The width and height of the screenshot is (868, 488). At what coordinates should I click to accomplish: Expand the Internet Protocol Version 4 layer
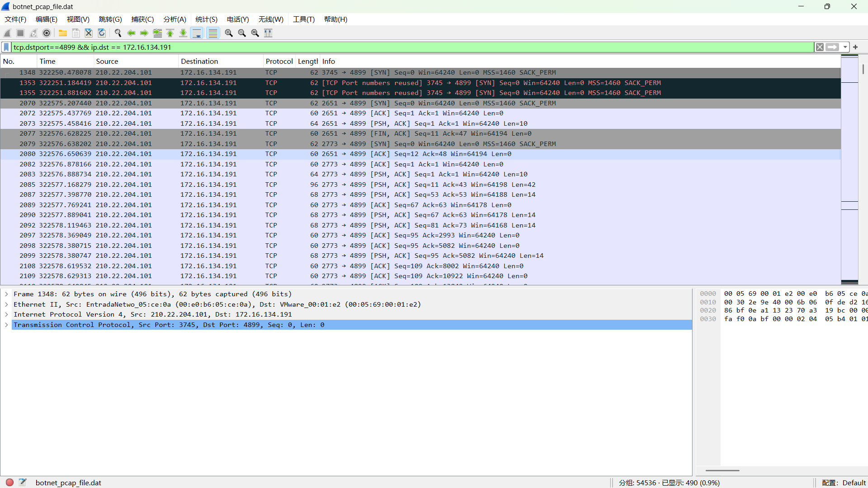click(6, 314)
